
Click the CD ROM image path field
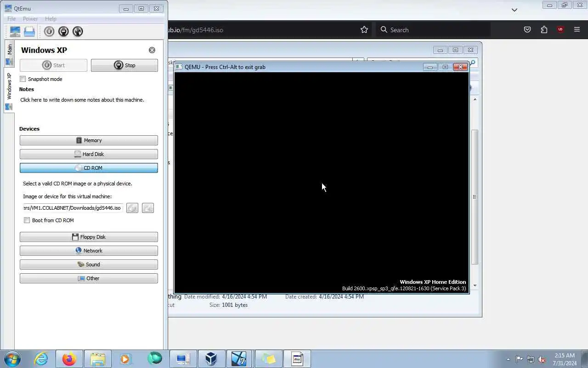[x=73, y=208]
